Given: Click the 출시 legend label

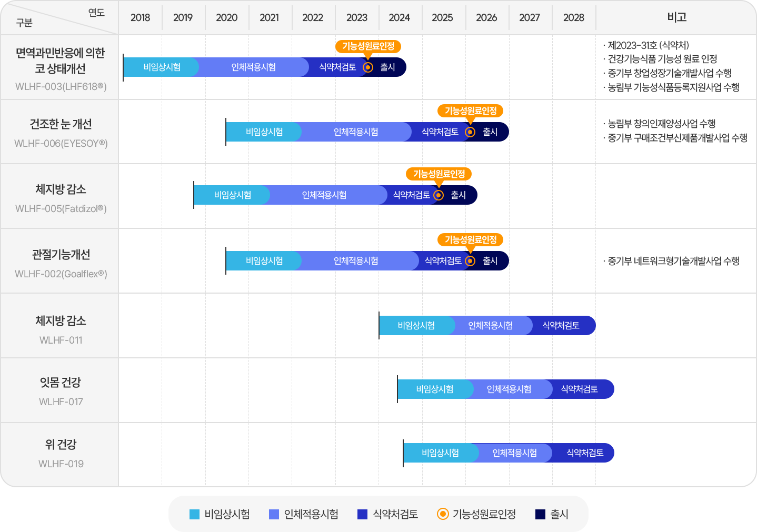Looking at the screenshot, I should (559, 514).
